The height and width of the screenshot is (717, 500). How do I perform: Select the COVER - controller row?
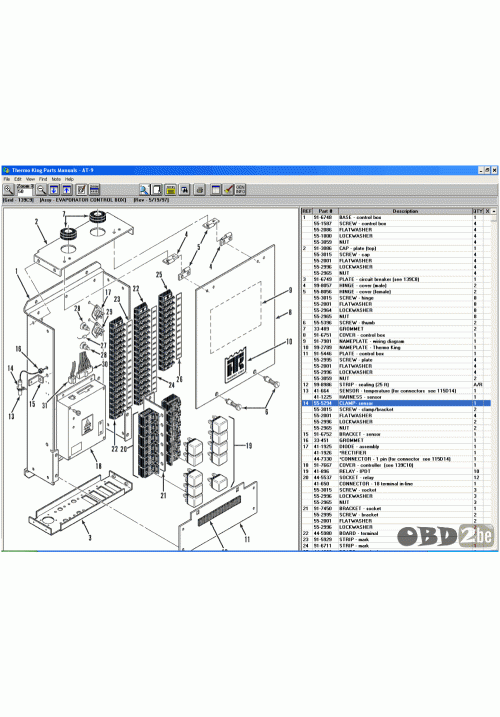tap(396, 465)
